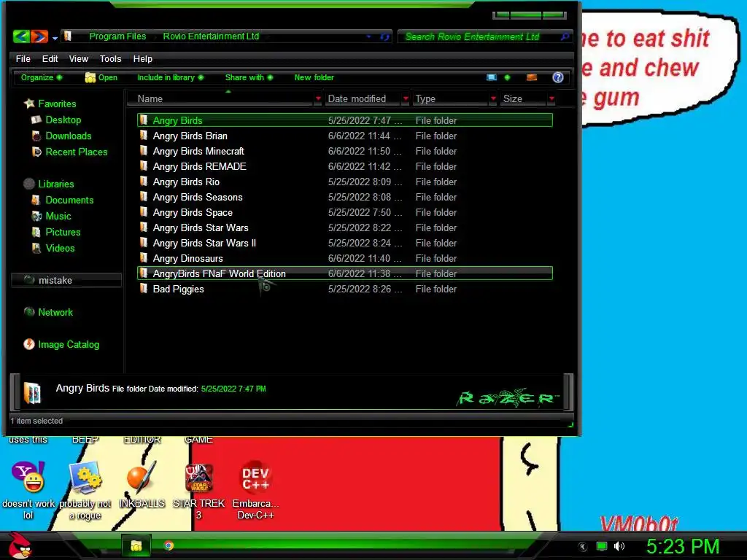The image size is (747, 560).
Task: Click the volume speaker tray icon
Action: (619, 546)
